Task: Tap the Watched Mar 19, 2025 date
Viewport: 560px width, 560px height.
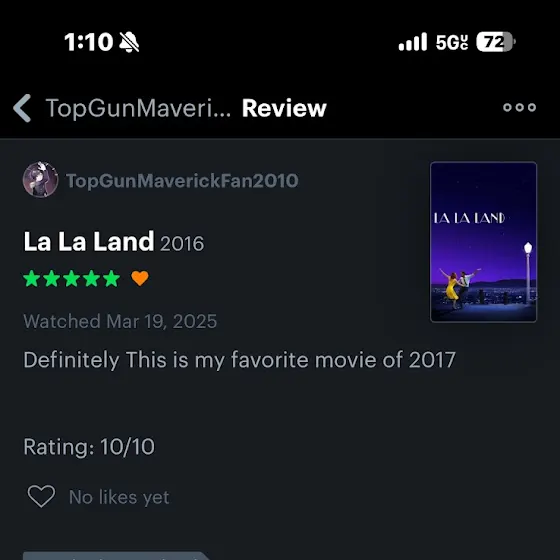Action: click(x=120, y=321)
